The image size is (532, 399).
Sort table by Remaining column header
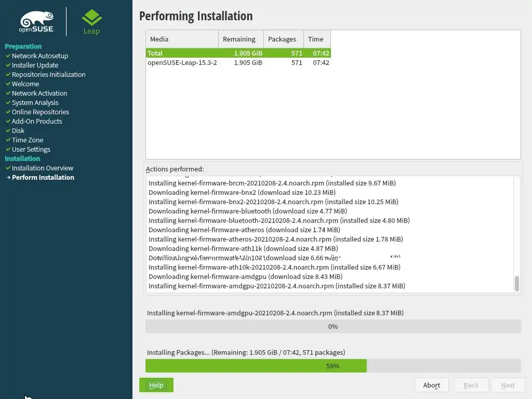(241, 39)
